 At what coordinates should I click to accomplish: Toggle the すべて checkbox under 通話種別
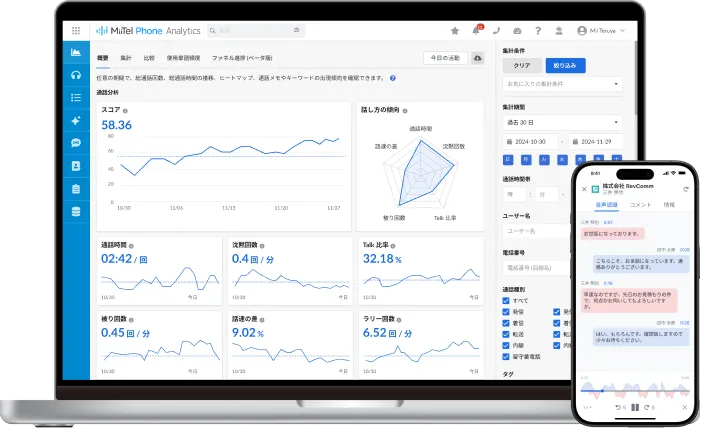coord(507,299)
